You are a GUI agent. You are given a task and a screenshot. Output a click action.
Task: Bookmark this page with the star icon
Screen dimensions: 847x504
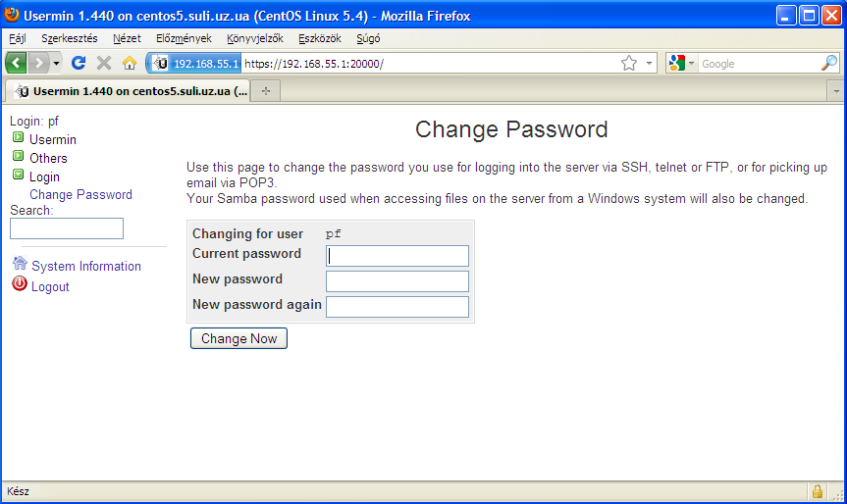[x=629, y=63]
